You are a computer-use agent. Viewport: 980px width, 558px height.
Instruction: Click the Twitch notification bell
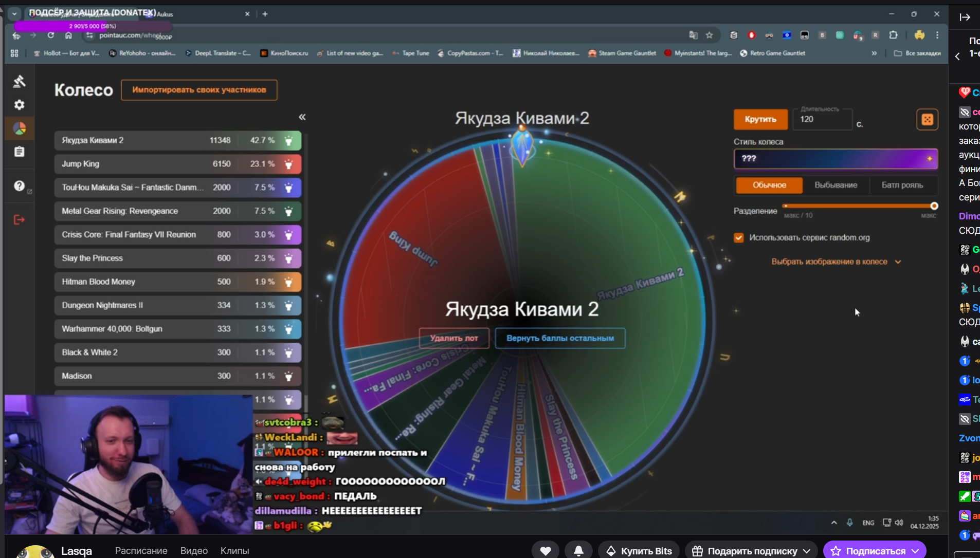tap(578, 550)
